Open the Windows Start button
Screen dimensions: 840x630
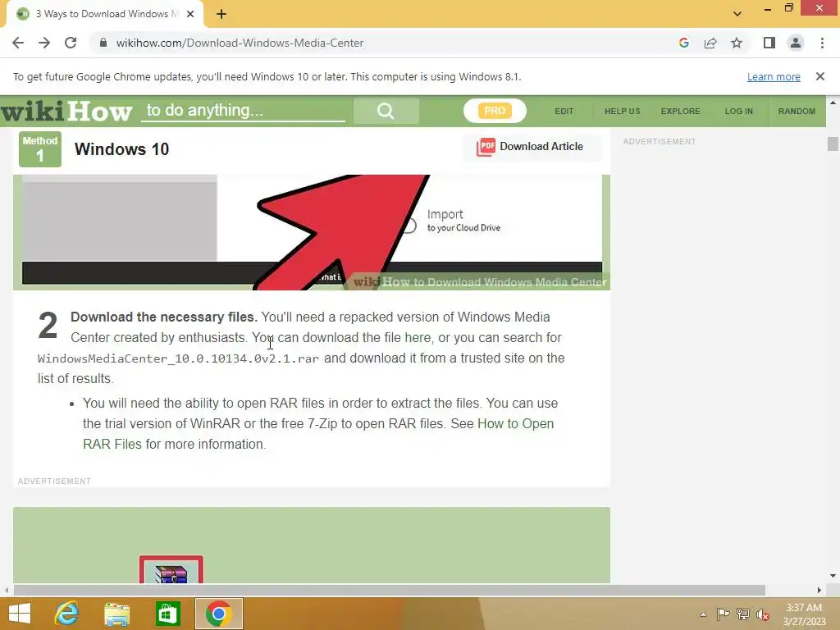[x=20, y=614]
